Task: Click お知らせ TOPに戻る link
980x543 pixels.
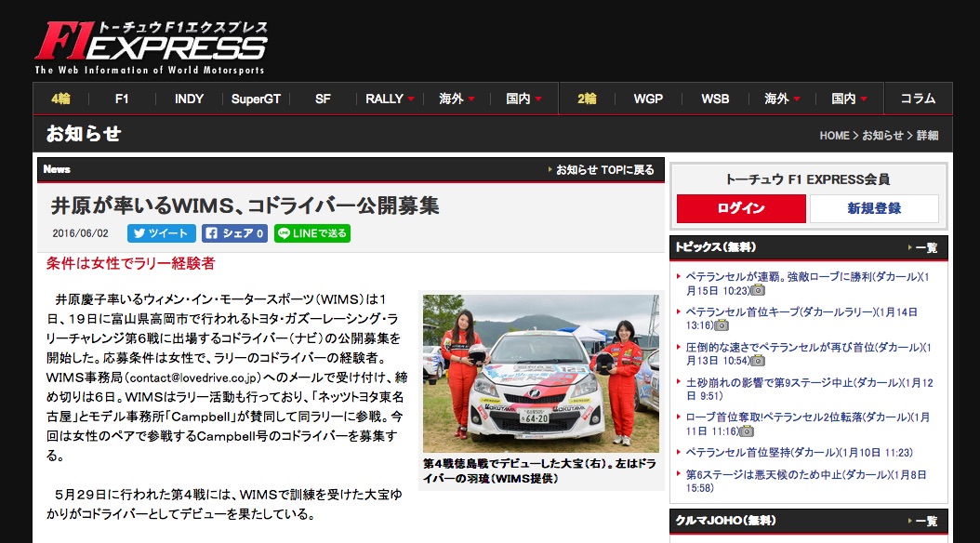Action: tap(605, 170)
